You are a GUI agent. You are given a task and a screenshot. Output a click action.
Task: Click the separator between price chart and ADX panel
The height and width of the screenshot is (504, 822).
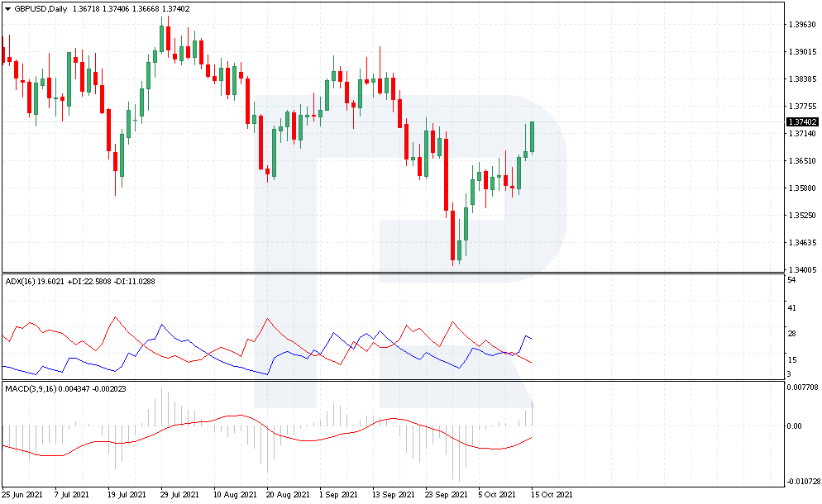tap(391, 273)
